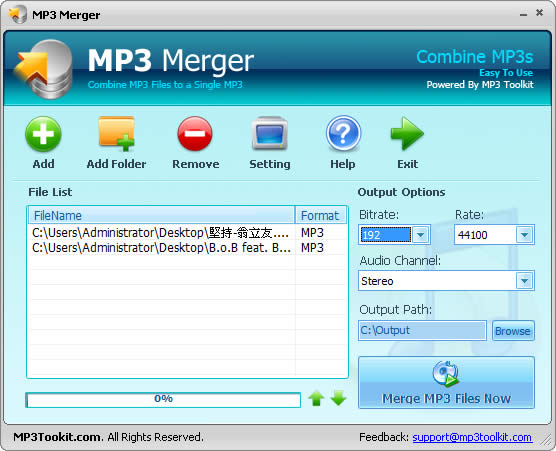
Task: Select the Rate value 44100 field
Action: coord(486,235)
